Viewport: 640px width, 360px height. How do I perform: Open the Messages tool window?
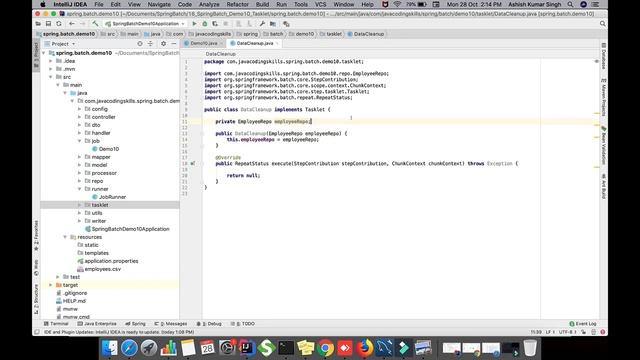(171, 324)
